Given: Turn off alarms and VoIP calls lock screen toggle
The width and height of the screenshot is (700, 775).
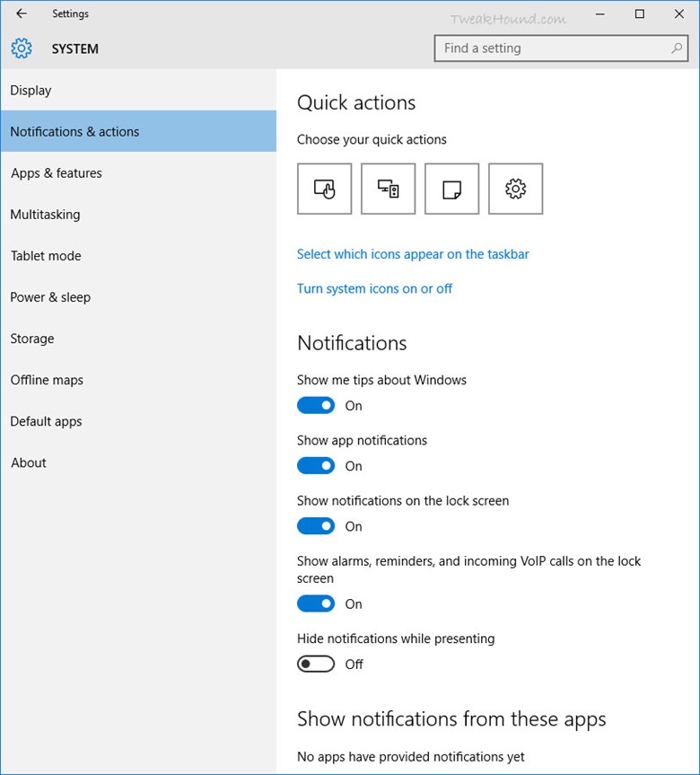Looking at the screenshot, I should [x=316, y=604].
